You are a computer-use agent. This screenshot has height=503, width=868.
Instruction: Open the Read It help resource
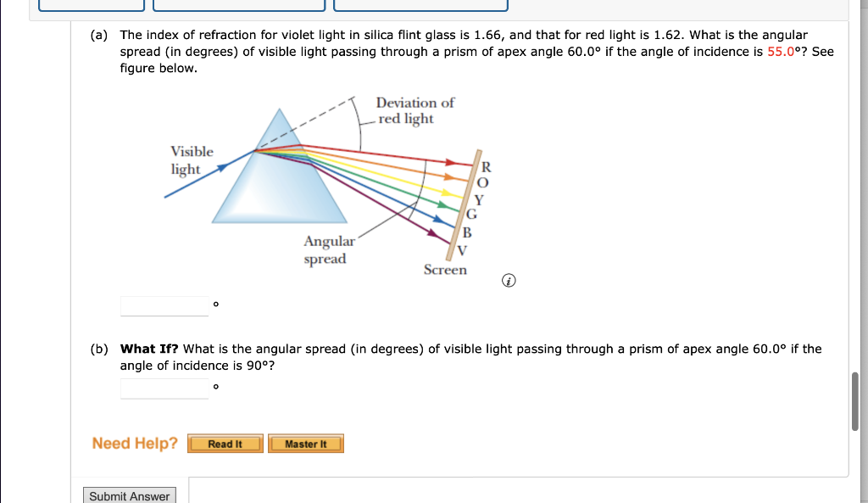[x=225, y=444]
